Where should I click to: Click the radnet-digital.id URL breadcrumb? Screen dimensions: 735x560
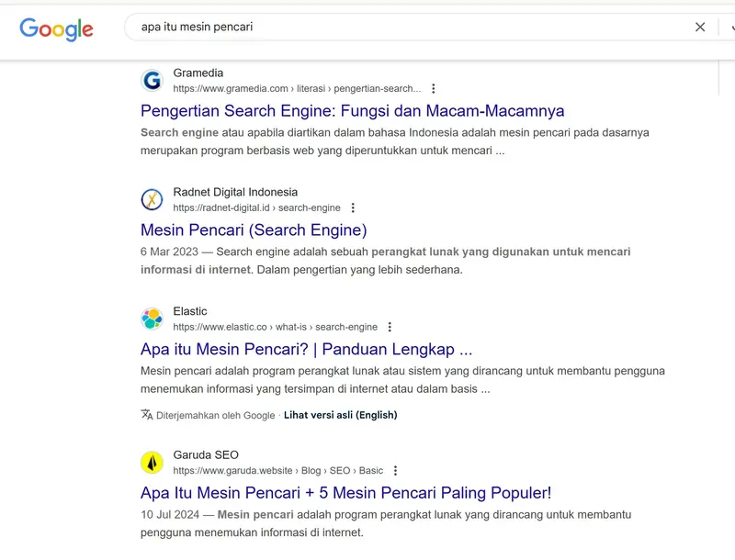pos(257,207)
